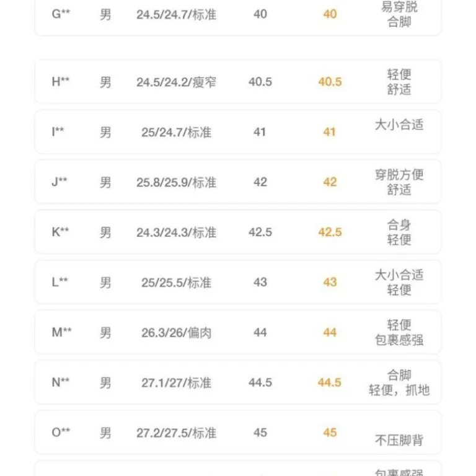This screenshot has height=476, width=476.
Task: Select orange size 42
Action: [330, 182]
